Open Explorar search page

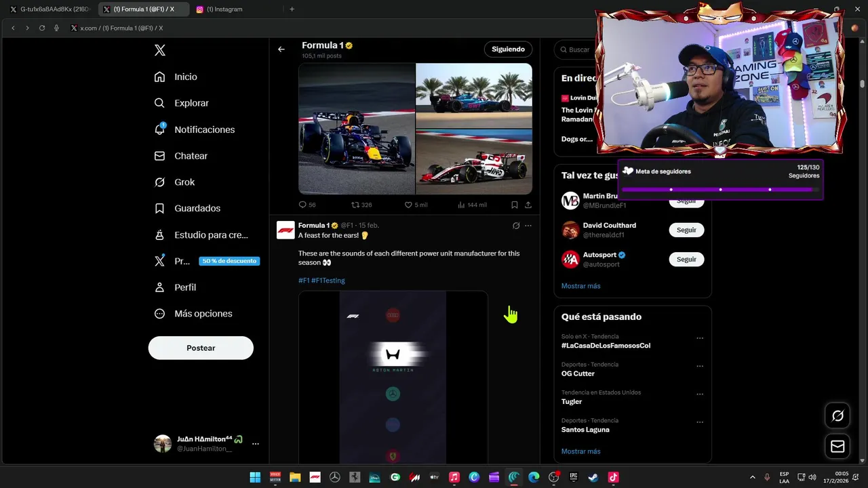[181, 103]
